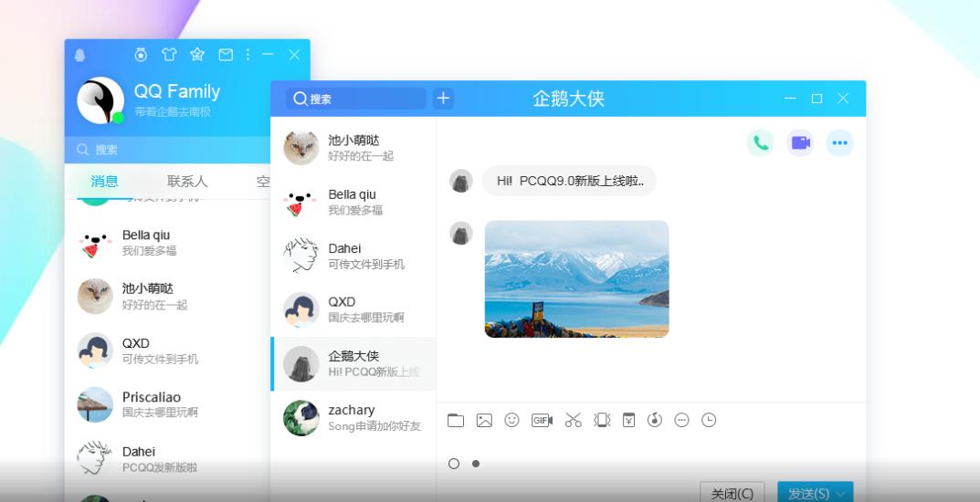980x502 pixels.
Task: Start a voice call with the green phone icon
Action: 760,143
